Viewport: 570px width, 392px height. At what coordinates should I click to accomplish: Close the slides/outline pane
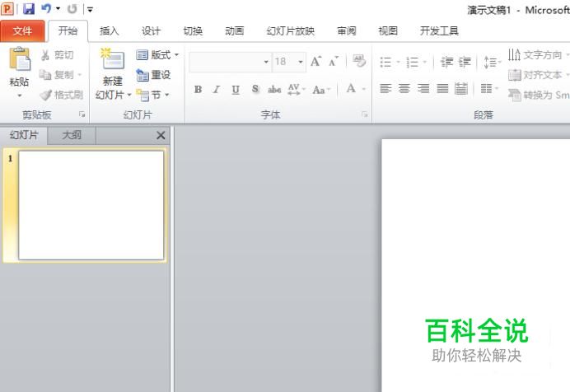[x=161, y=135]
